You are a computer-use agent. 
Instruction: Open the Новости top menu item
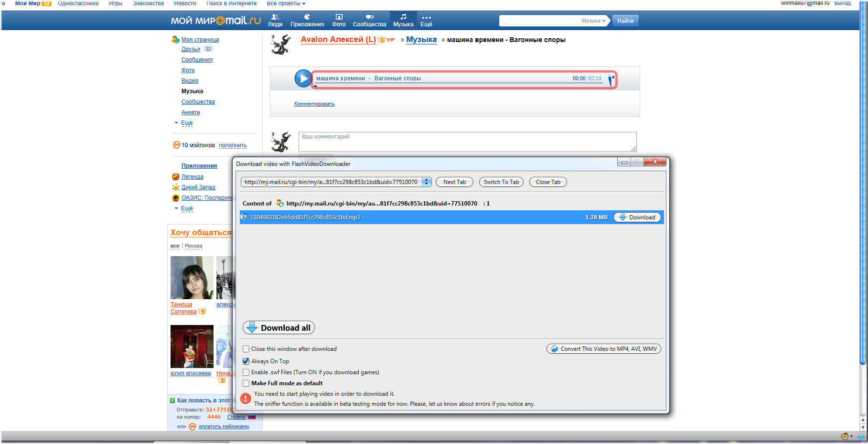(185, 3)
